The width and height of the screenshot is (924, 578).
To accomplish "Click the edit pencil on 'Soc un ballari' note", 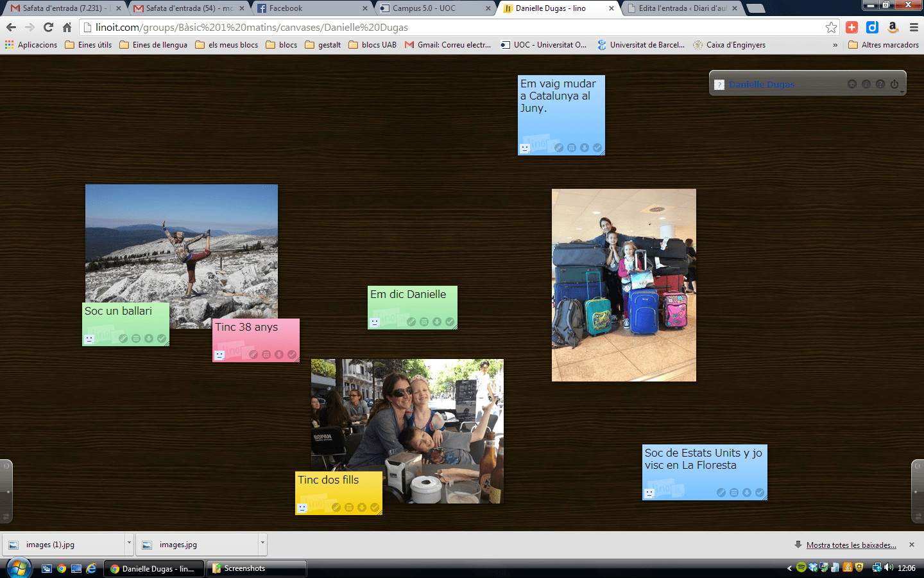I will pyautogui.click(x=123, y=338).
